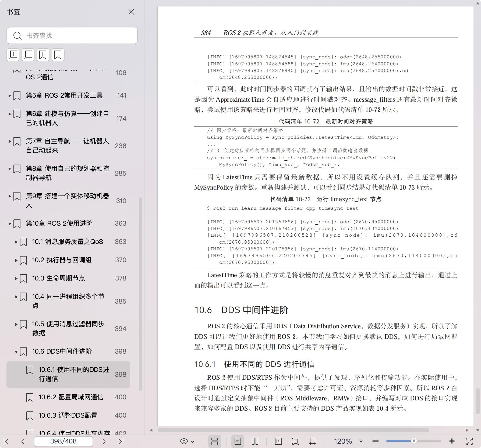This screenshot has height=448, width=481.
Task: Expand 第7章 自主导航 bookmark
Action: [x=10, y=141]
